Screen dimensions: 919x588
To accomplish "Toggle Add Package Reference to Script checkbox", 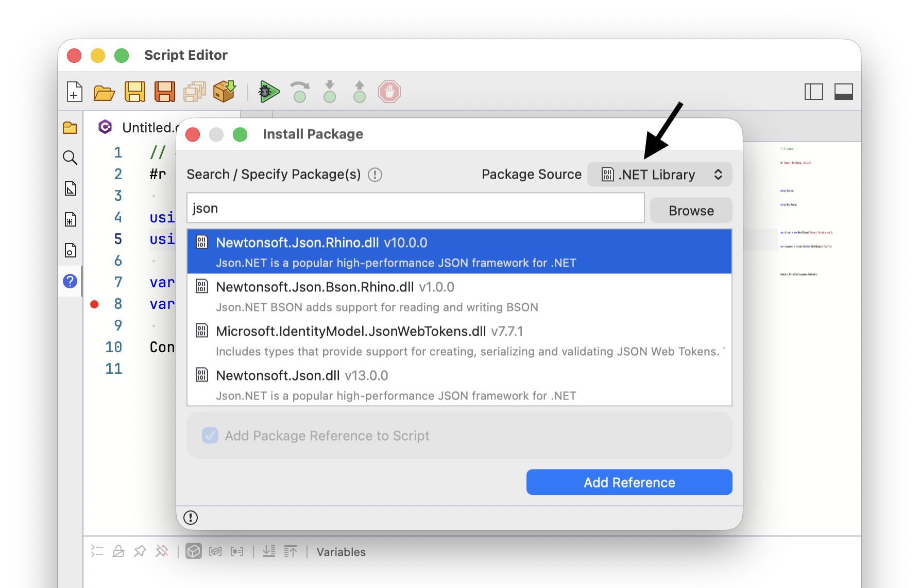I will (210, 436).
